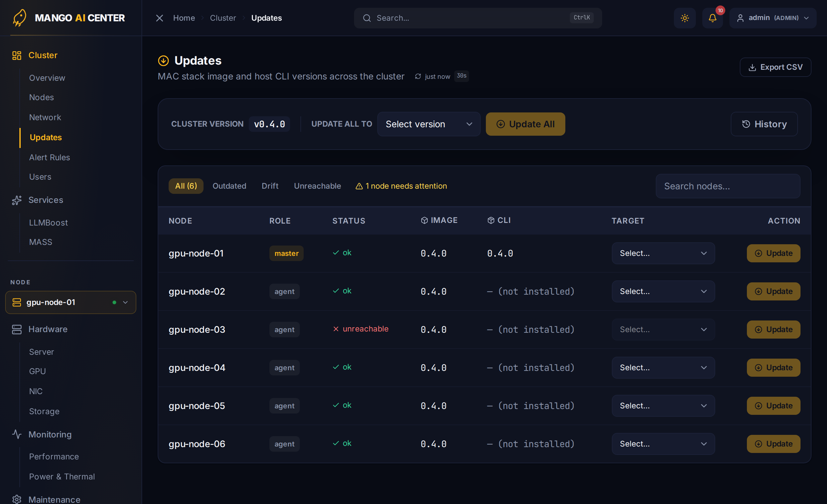Open target Select dropdown for gpu-node-01
Image resolution: width=827 pixels, height=504 pixels.
[x=663, y=253]
